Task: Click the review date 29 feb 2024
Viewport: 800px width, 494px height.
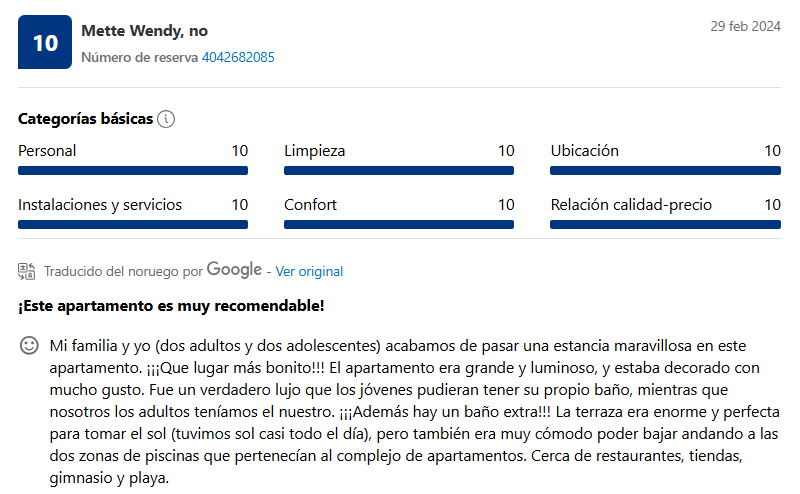Action: point(745,26)
